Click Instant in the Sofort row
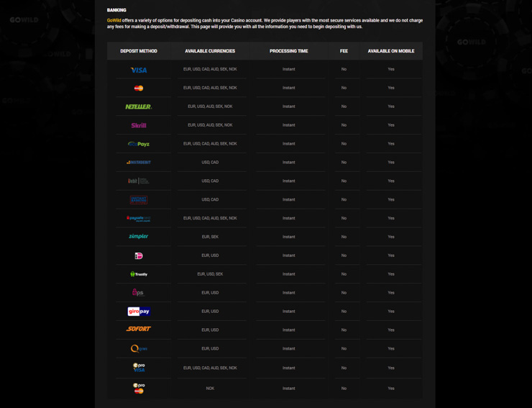This screenshot has height=408, width=532. [289, 330]
